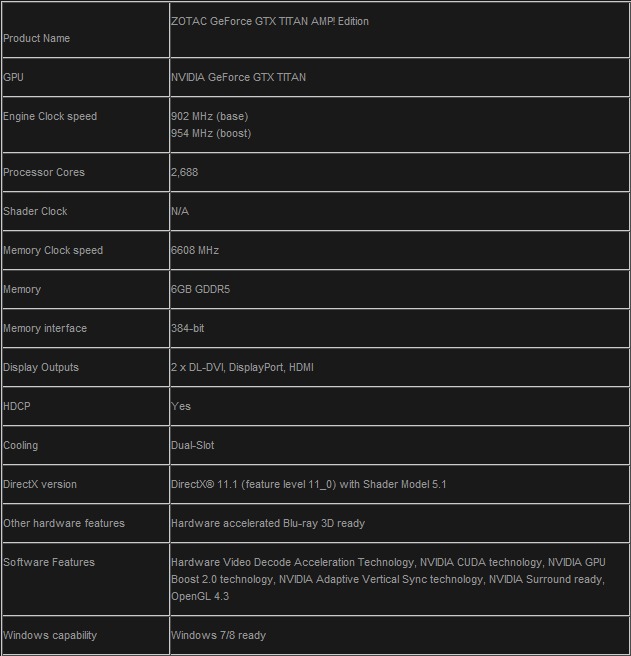This screenshot has width=631, height=656.
Task: Select the "6GB GDDR5" memory value
Action: point(200,289)
